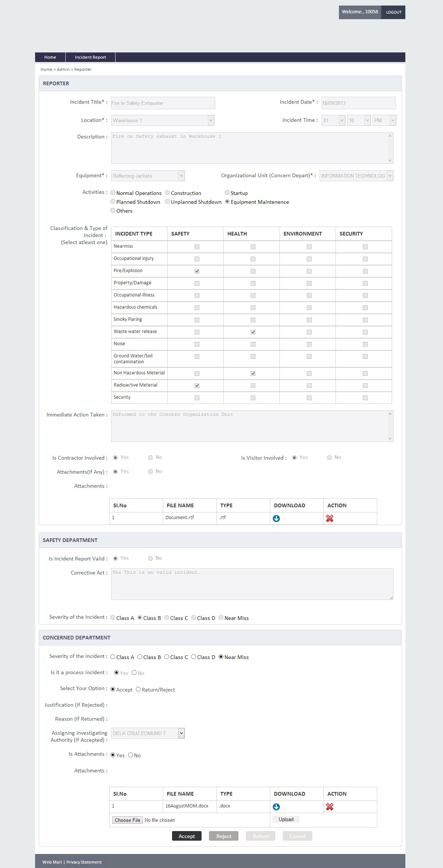Delete the Document.rtf attachment
The width and height of the screenshot is (443, 868).
tap(330, 518)
